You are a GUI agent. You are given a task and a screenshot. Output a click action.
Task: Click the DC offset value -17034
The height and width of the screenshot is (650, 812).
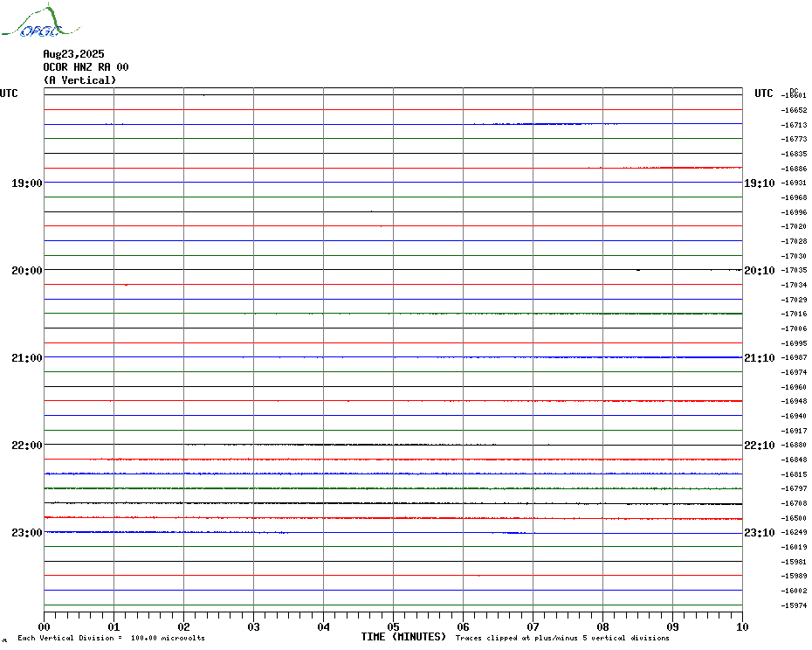pos(794,285)
